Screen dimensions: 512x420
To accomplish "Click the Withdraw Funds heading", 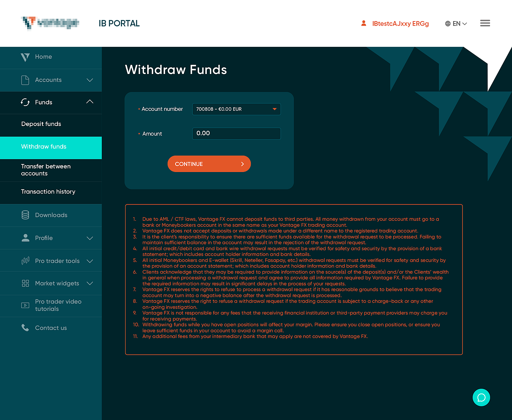I will coord(176,70).
